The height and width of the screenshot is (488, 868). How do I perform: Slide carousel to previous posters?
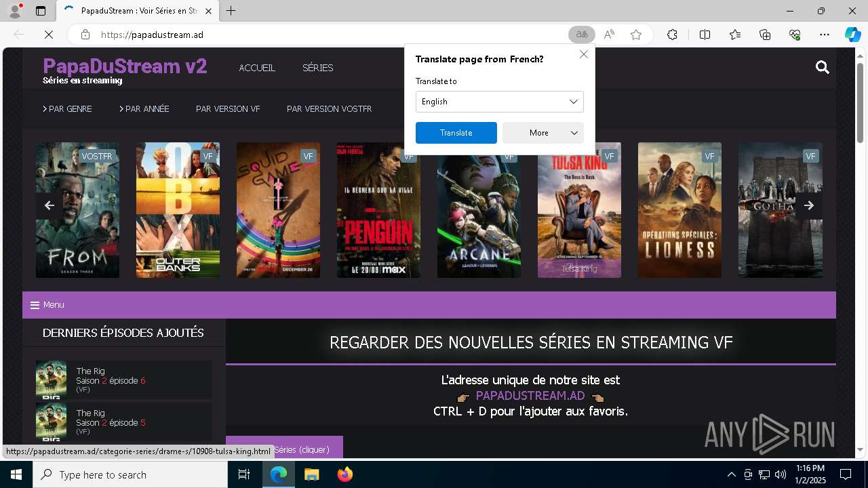tap(49, 205)
